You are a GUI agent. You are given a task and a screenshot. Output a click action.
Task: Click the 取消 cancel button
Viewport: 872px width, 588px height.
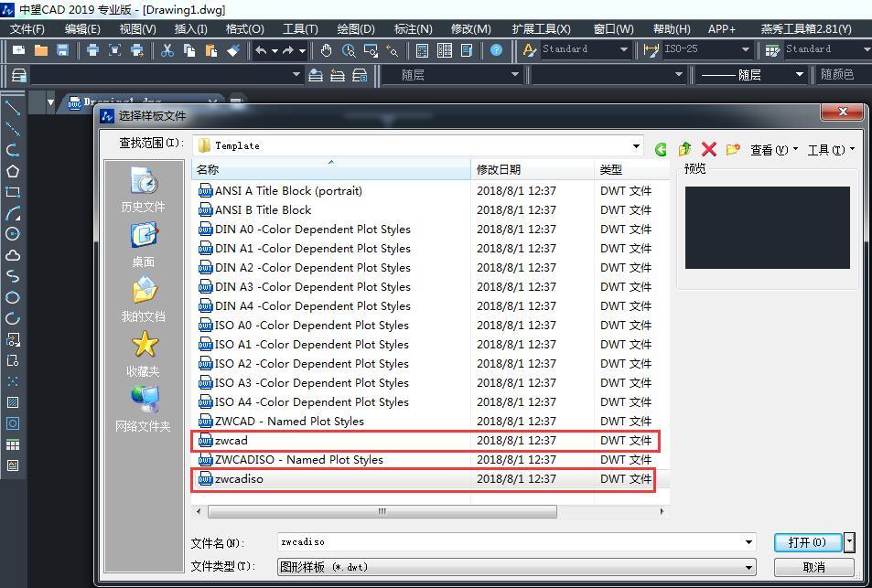[x=814, y=568]
